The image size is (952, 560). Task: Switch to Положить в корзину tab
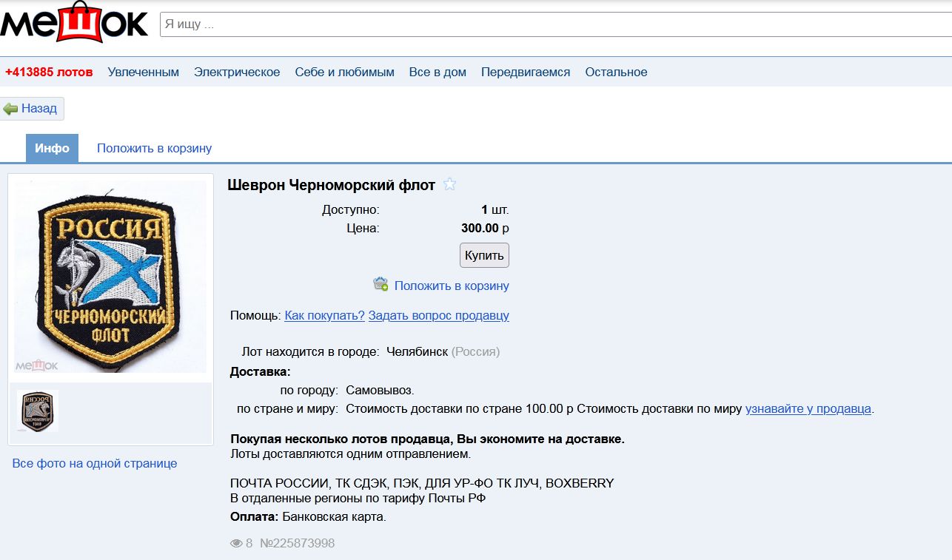pyautogui.click(x=154, y=149)
